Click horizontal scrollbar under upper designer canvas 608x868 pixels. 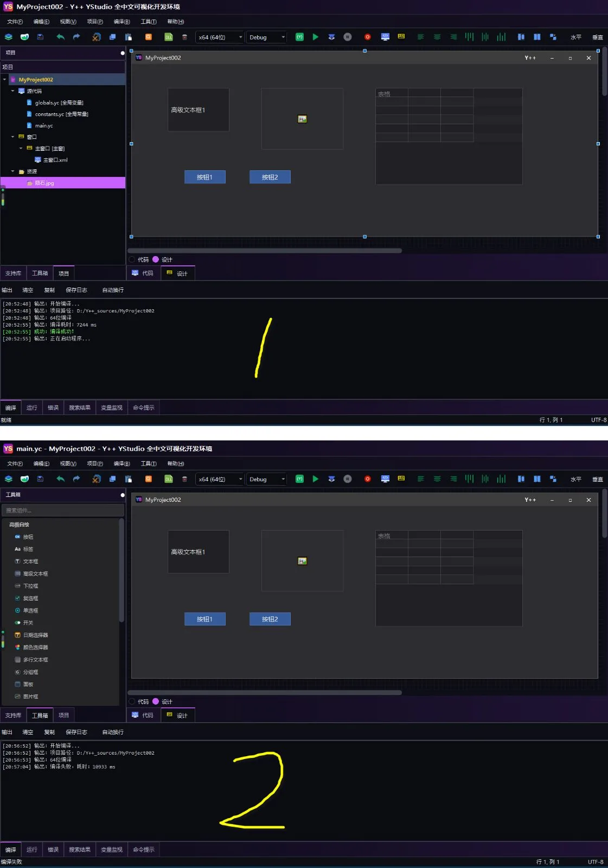[265, 251]
